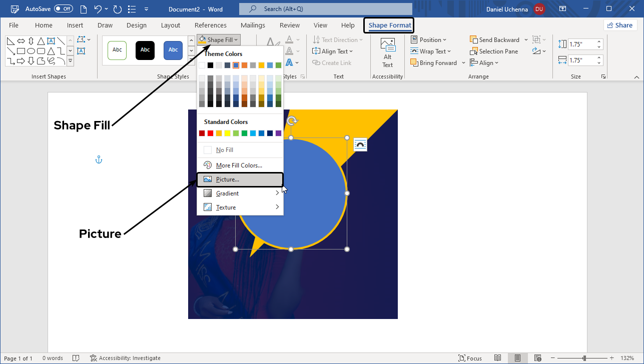Viewport: 644px width, 364px height.
Task: Click the Share button
Action: tap(619, 25)
